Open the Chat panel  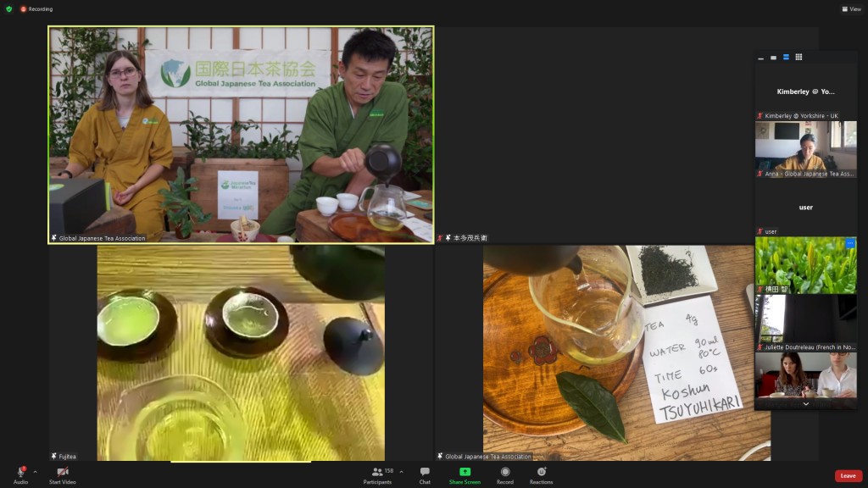[425, 474]
